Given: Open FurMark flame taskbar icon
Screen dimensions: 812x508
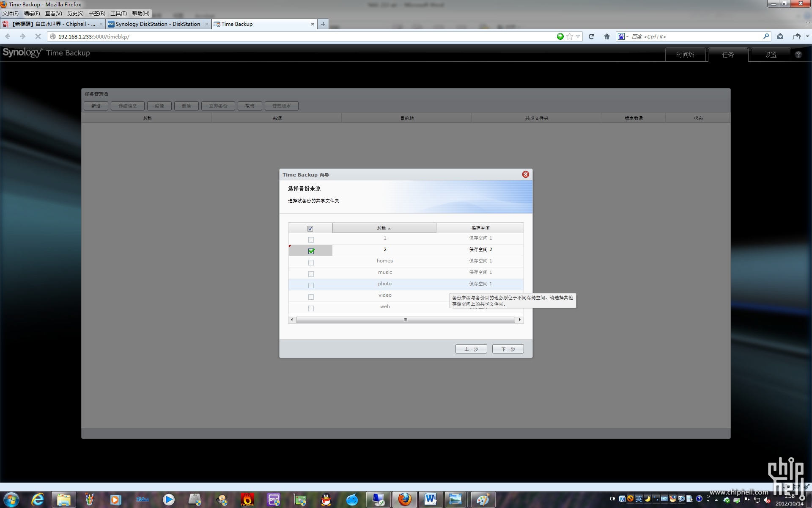Looking at the screenshot, I should pyautogui.click(x=247, y=500).
